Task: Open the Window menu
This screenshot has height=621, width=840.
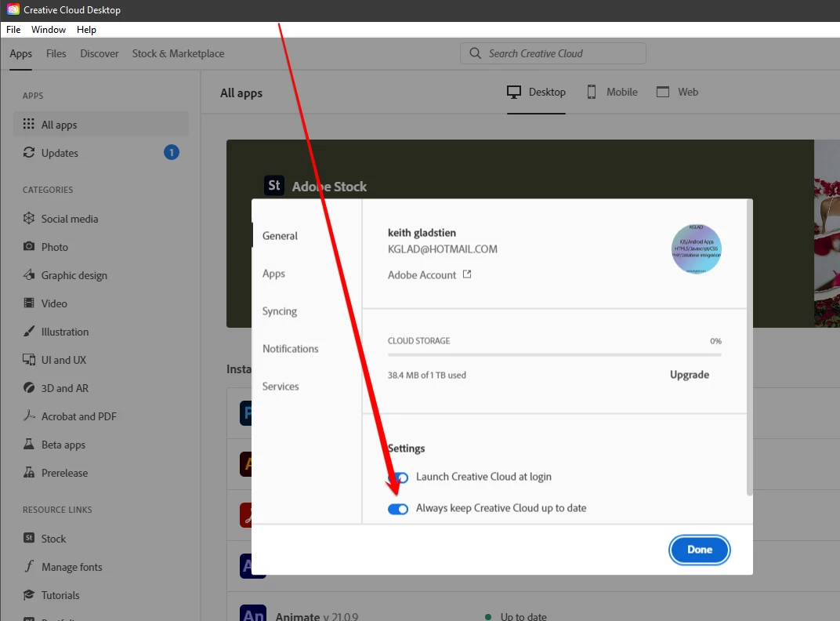Action: (49, 30)
